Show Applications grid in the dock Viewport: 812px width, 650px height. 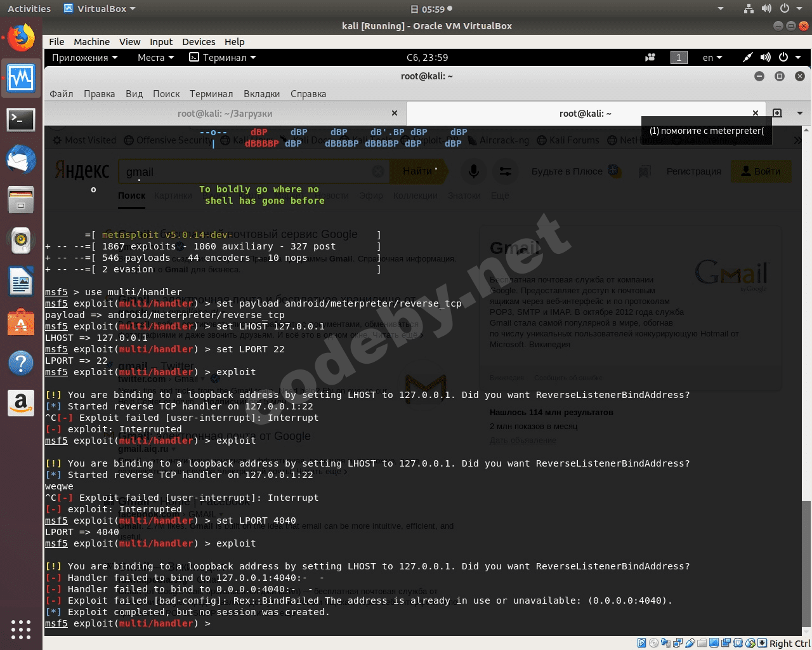(x=21, y=629)
